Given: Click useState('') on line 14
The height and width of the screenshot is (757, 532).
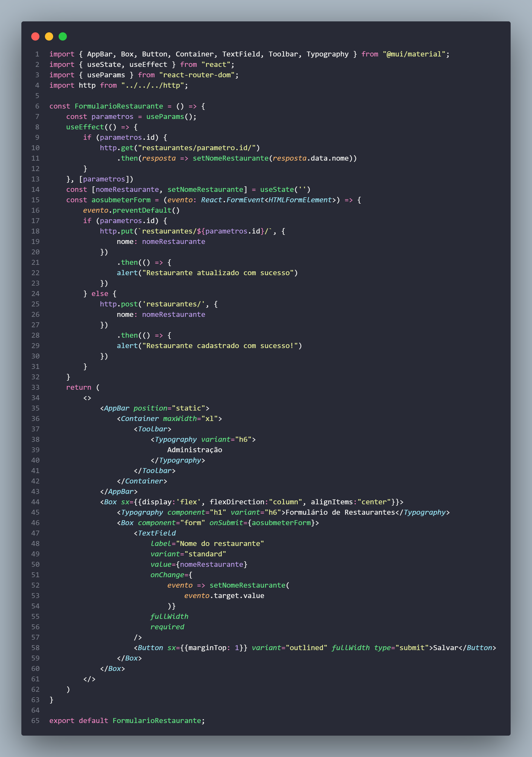Looking at the screenshot, I should pyautogui.click(x=285, y=190).
